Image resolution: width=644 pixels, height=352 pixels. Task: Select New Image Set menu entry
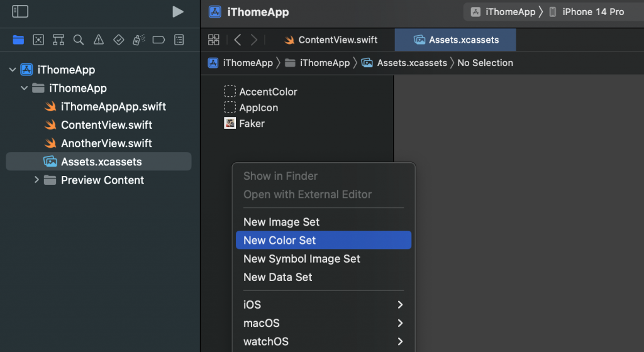coord(282,222)
